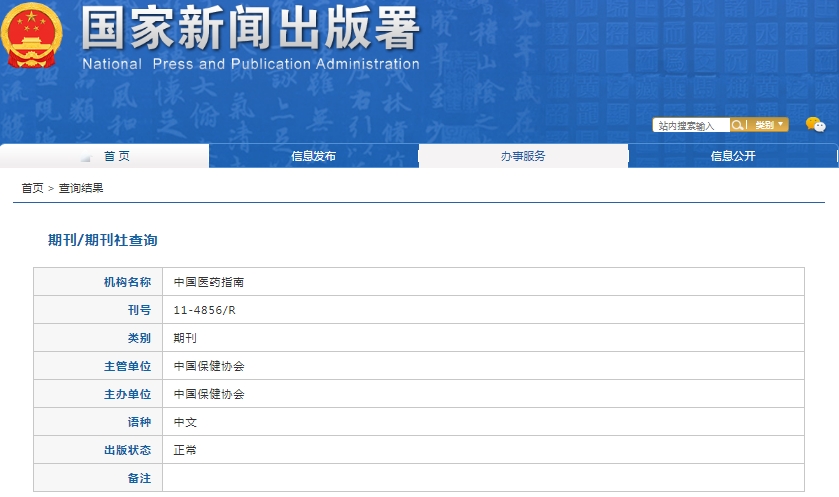Click the 国家新闻出版署 site title
Image resolution: width=839 pixels, height=497 pixels.
tap(250, 29)
